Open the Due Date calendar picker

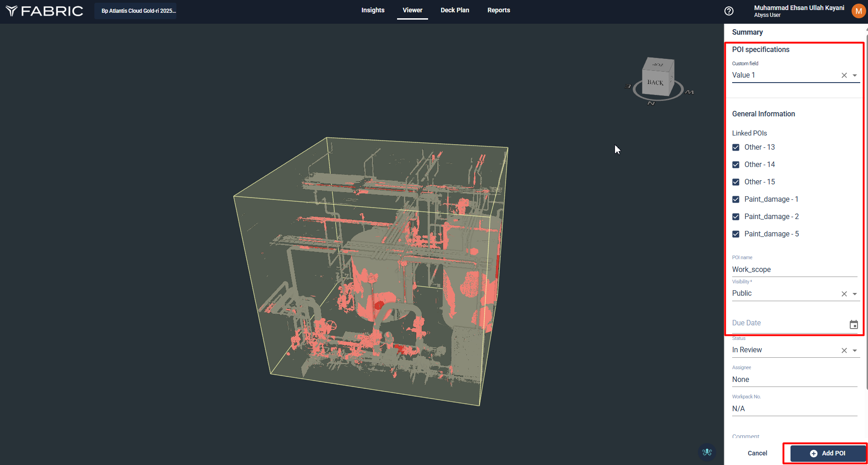[853, 324]
